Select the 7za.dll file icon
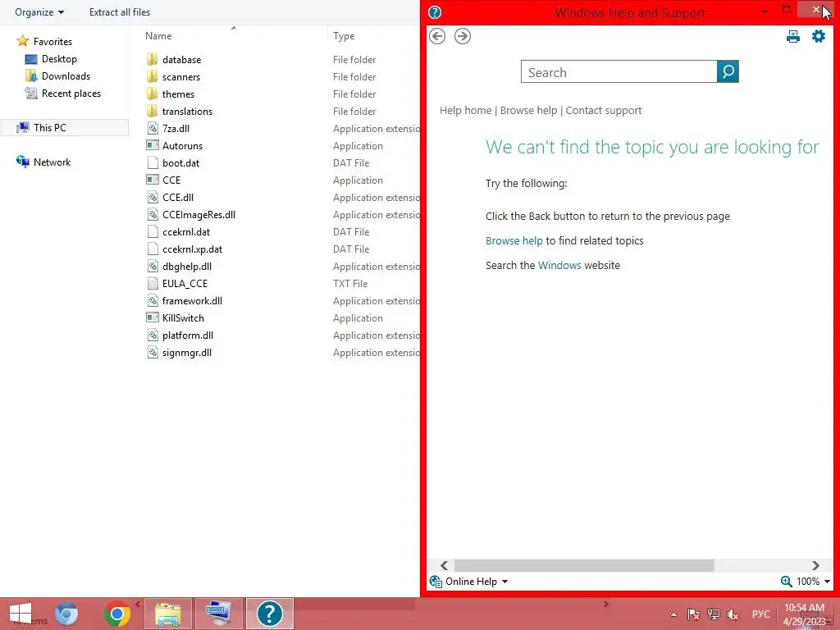 tap(153, 128)
